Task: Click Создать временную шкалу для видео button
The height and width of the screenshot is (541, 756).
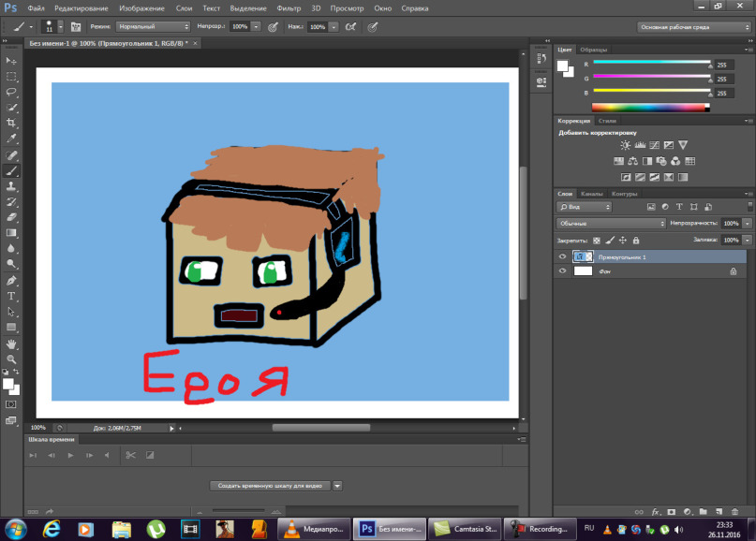Action: (x=268, y=486)
